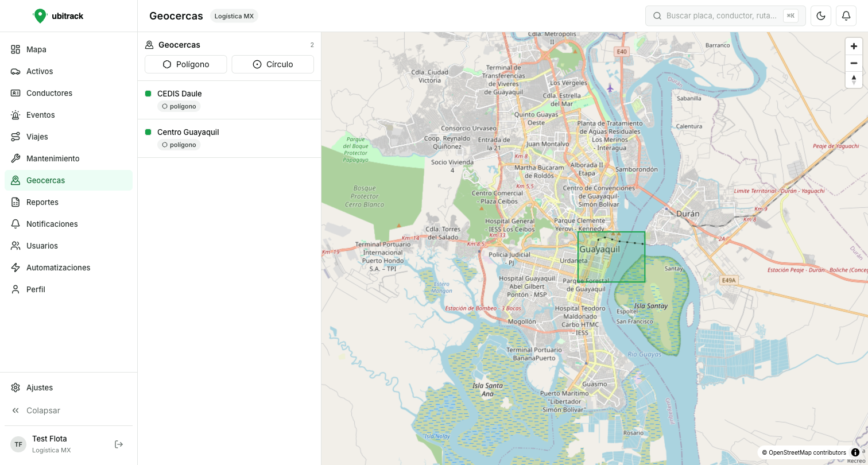Viewport: 868px width, 465px height.
Task: Navigate to Viajes
Action: point(68,137)
